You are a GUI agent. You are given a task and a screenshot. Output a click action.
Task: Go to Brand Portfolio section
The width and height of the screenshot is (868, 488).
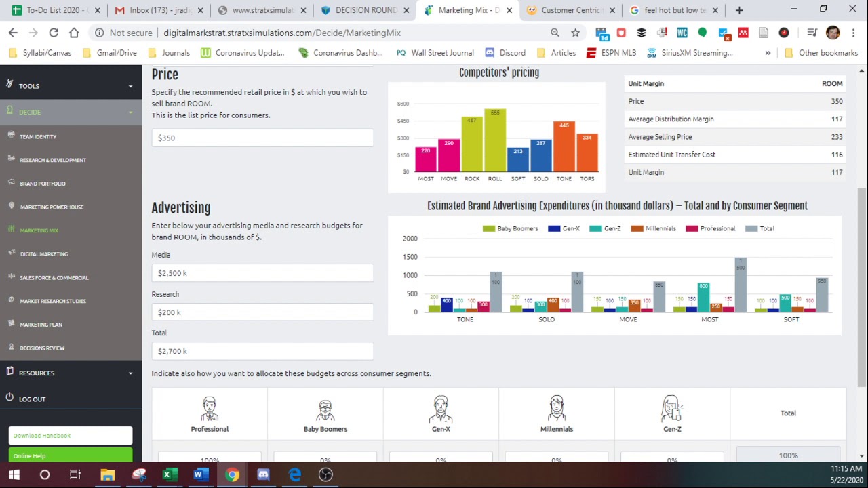tap(43, 184)
